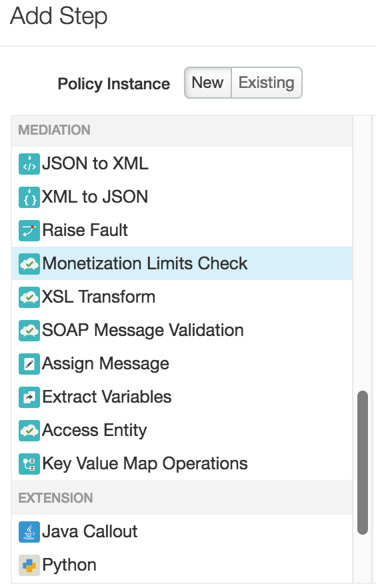The height and width of the screenshot is (588, 376).
Task: Select SOAP Message Validation policy
Action: point(182,330)
